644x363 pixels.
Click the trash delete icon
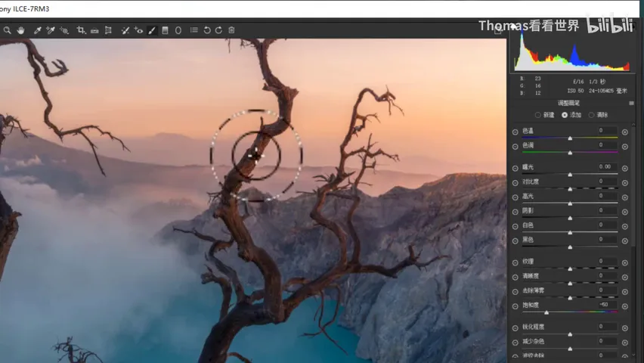pos(231,30)
